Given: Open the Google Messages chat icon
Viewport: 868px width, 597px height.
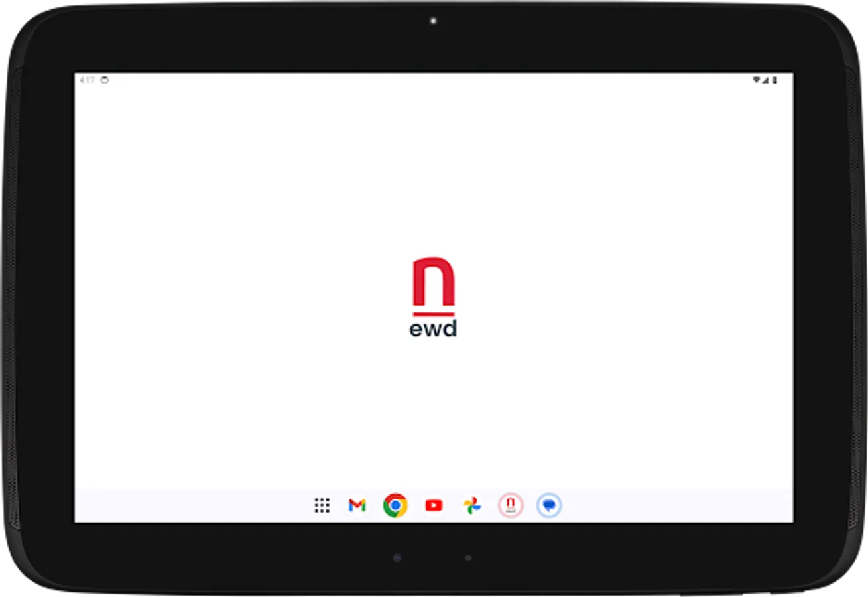Looking at the screenshot, I should coord(549,505).
